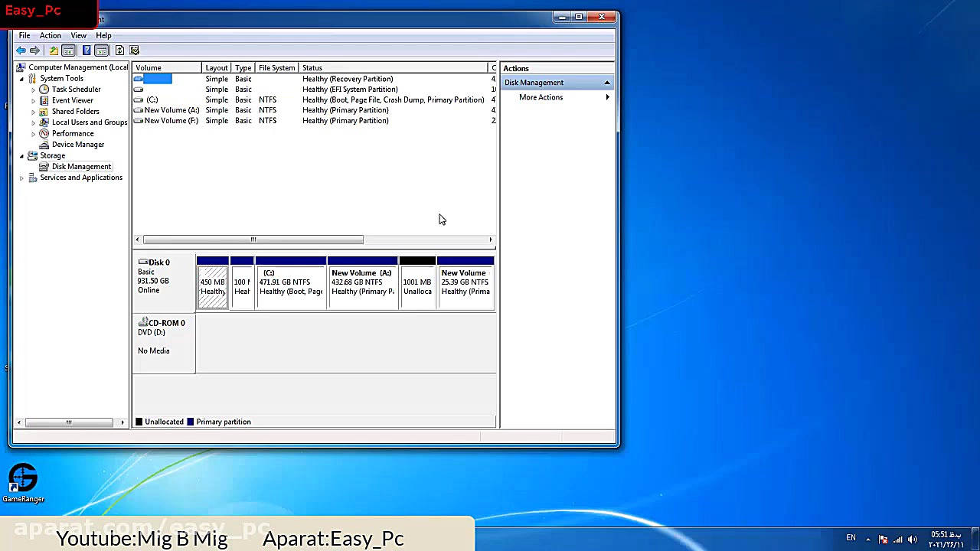Expand the Task Scheduler tree node
The image size is (980, 551).
[34, 90]
